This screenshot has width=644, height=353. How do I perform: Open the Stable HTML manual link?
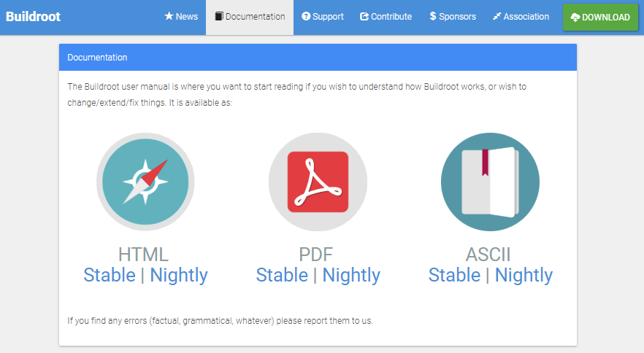click(110, 275)
